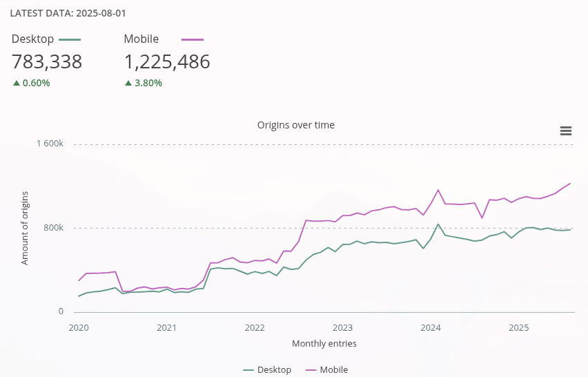Click the "LATEST DATA: 2025-08-01" text
This screenshot has height=377, width=588.
pyautogui.click(x=68, y=13)
